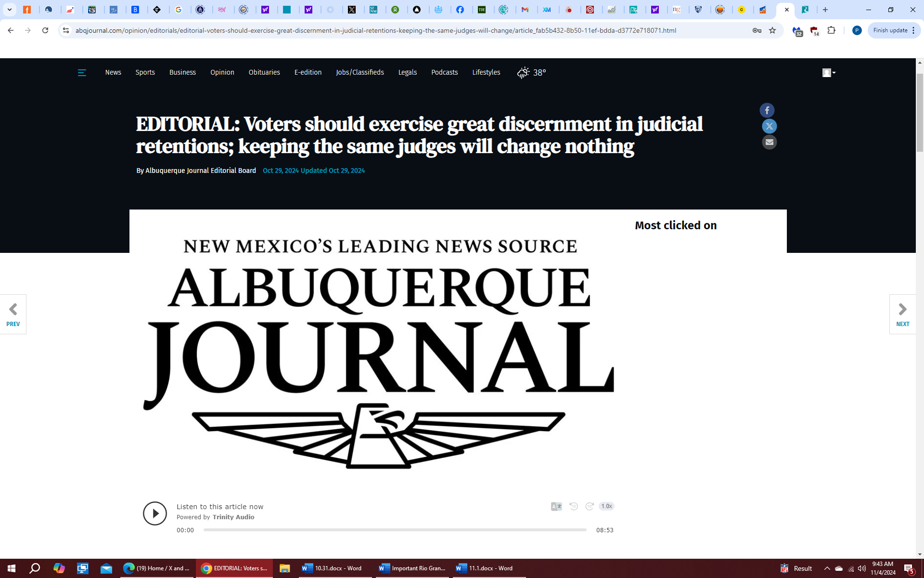Go to NEXT article

[902, 314]
